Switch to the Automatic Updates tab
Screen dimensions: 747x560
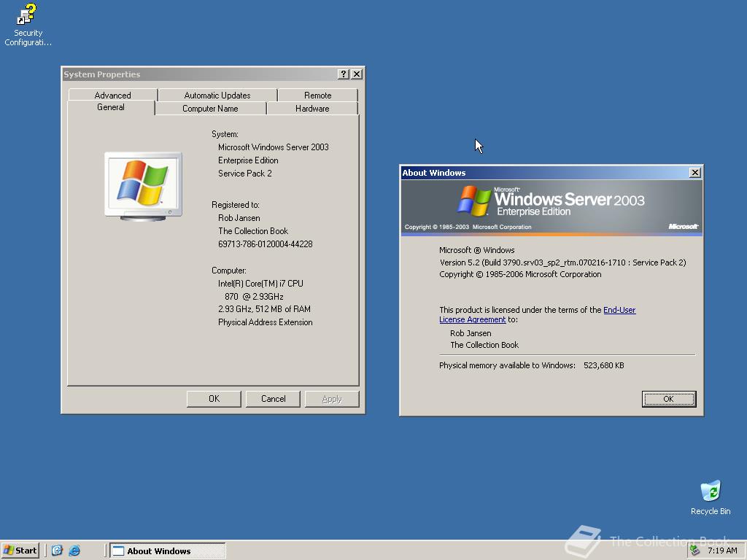pyautogui.click(x=217, y=96)
